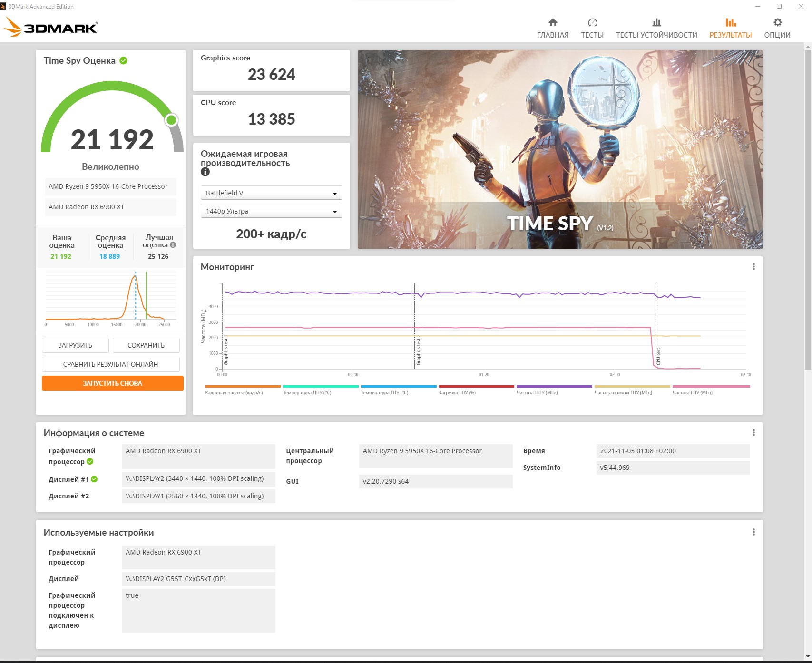Minimize the 3DMark window
The image size is (812, 663).
coord(758,7)
